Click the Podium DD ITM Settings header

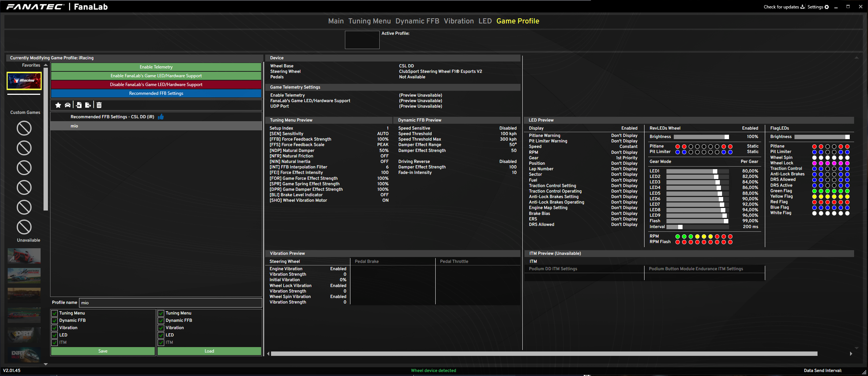pyautogui.click(x=553, y=269)
